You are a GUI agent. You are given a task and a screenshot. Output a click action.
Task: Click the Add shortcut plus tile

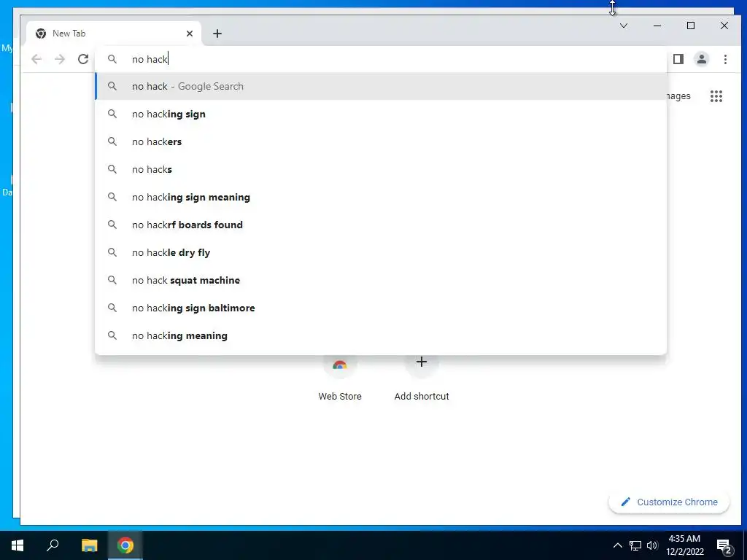click(x=422, y=378)
